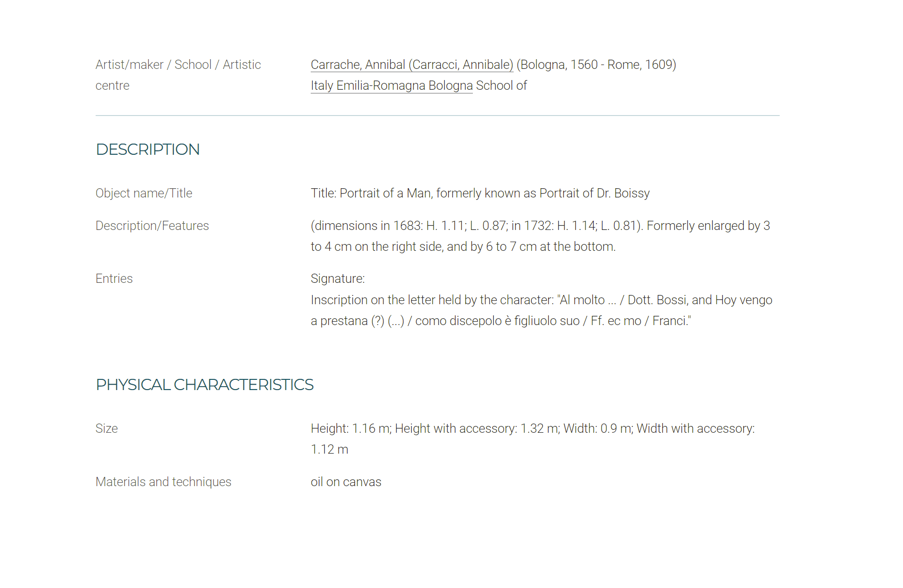903x588 pixels.
Task: Open the Carrache, Annibal artist link
Action: click(x=412, y=65)
